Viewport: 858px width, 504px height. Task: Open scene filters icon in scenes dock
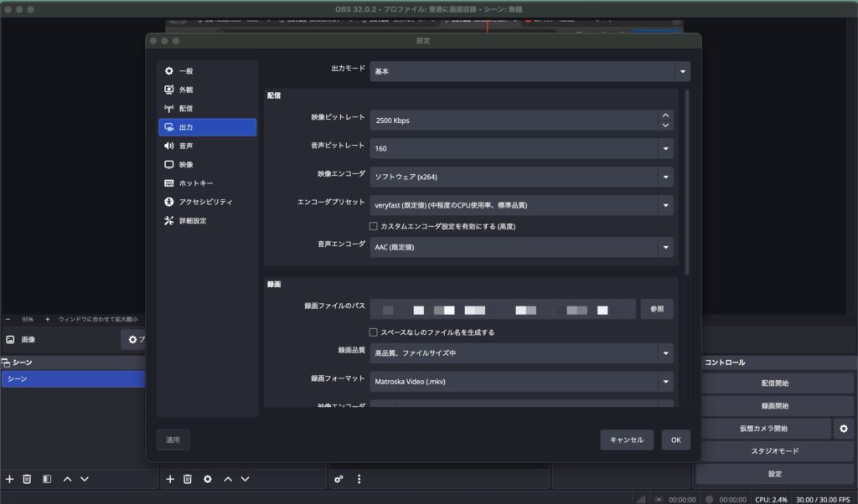[x=47, y=479]
